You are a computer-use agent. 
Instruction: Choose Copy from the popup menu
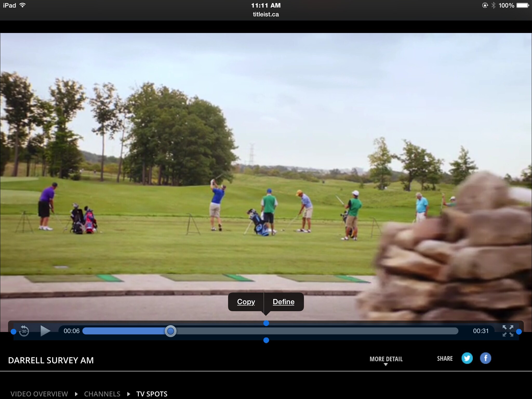tap(246, 302)
